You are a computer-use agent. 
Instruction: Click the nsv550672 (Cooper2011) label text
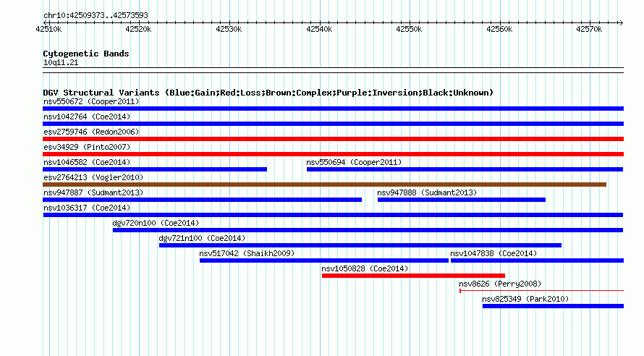pos(91,101)
